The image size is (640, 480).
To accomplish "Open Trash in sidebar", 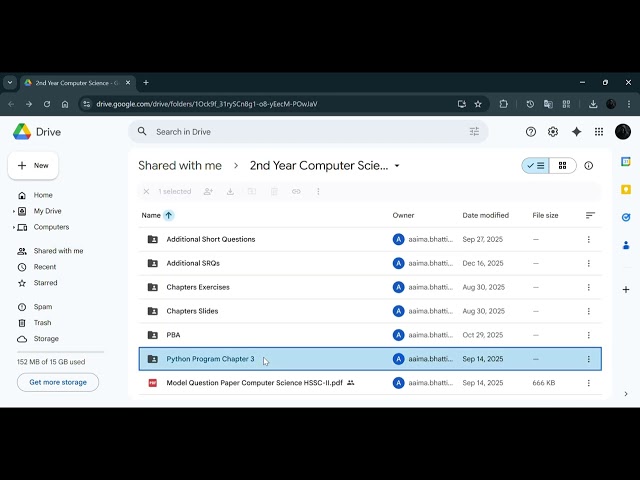I will coord(42,323).
